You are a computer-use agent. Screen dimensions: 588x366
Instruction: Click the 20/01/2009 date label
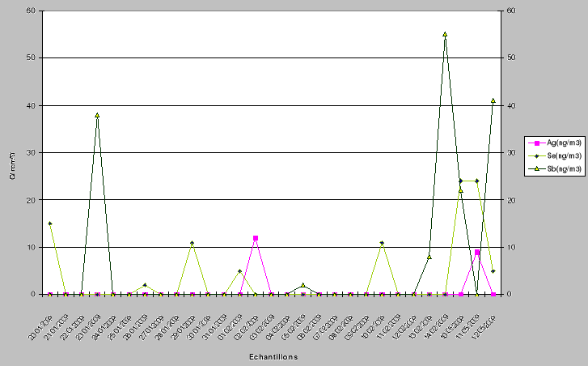pyautogui.click(x=40, y=326)
